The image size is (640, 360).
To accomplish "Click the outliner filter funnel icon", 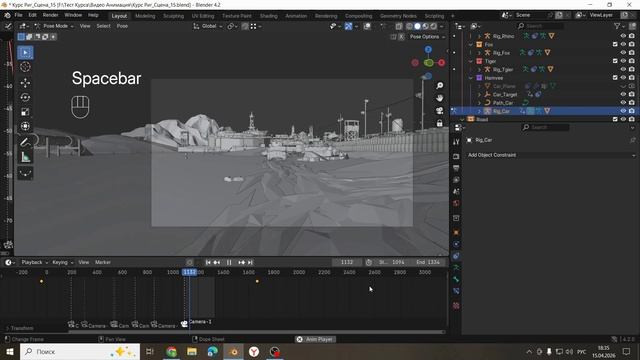I will click(x=617, y=26).
